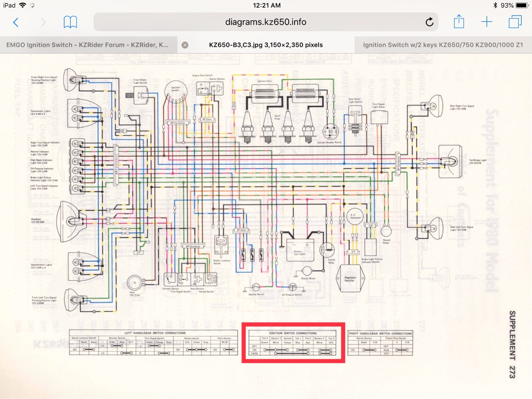Tap the forward navigation arrow

[43, 22]
